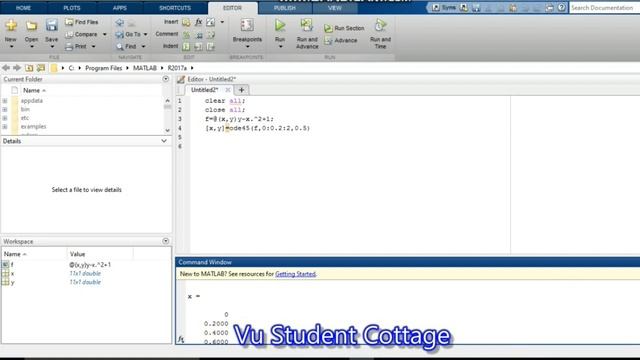Image resolution: width=640 pixels, height=360 pixels.
Task: Open the New dropdown arrow
Action: (x=11, y=47)
